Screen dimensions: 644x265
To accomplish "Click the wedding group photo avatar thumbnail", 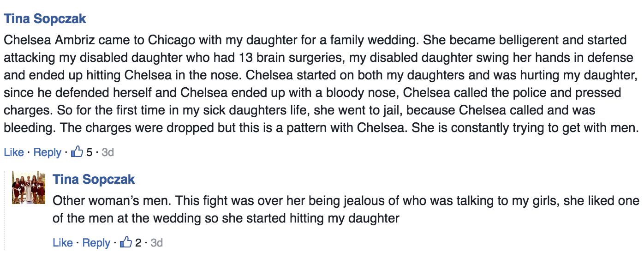I will click(x=29, y=187).
